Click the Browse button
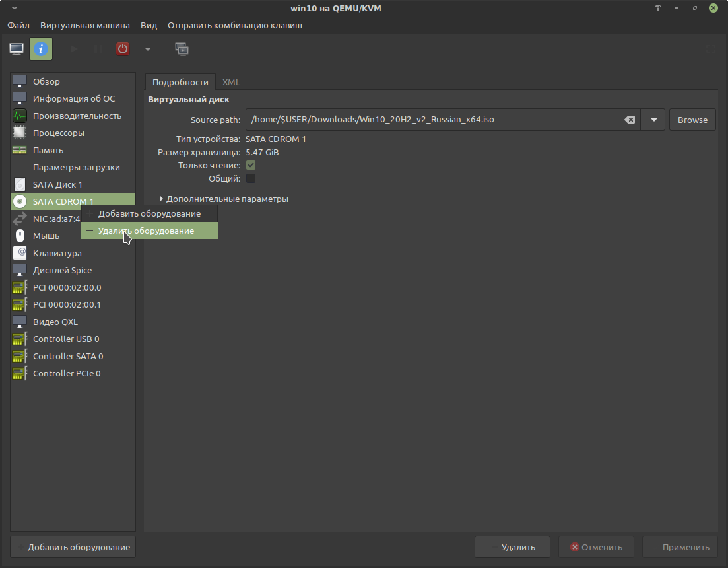This screenshot has height=568, width=728. tap(692, 120)
